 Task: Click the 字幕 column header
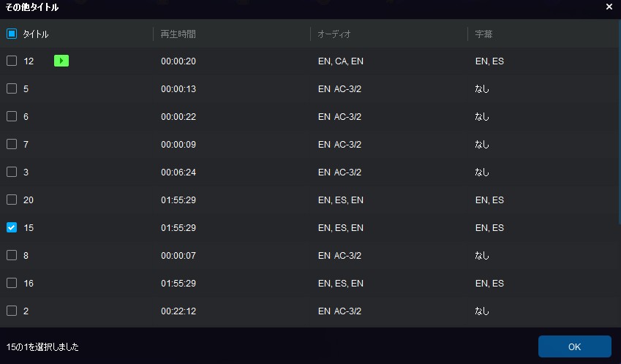(483, 34)
